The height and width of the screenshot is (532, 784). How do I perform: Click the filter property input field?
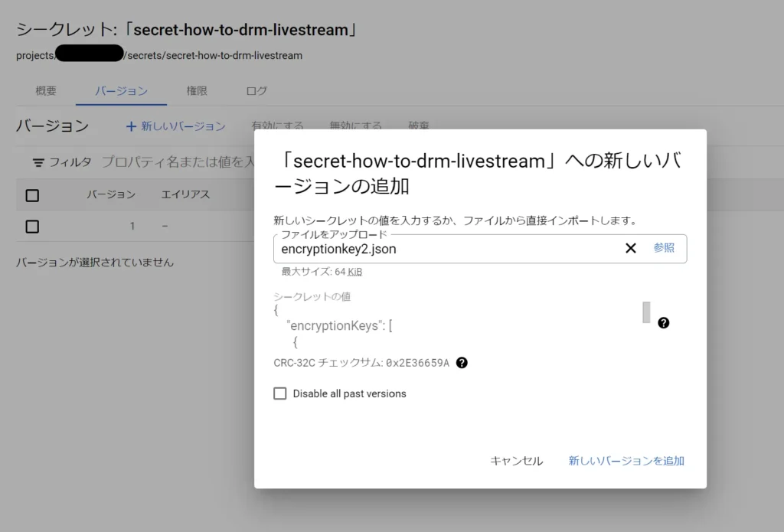[x=178, y=162]
